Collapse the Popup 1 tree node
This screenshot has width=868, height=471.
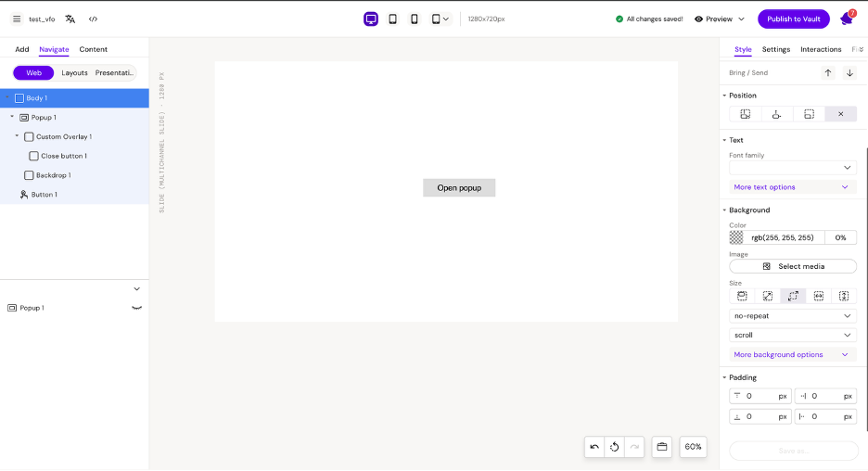click(x=12, y=117)
